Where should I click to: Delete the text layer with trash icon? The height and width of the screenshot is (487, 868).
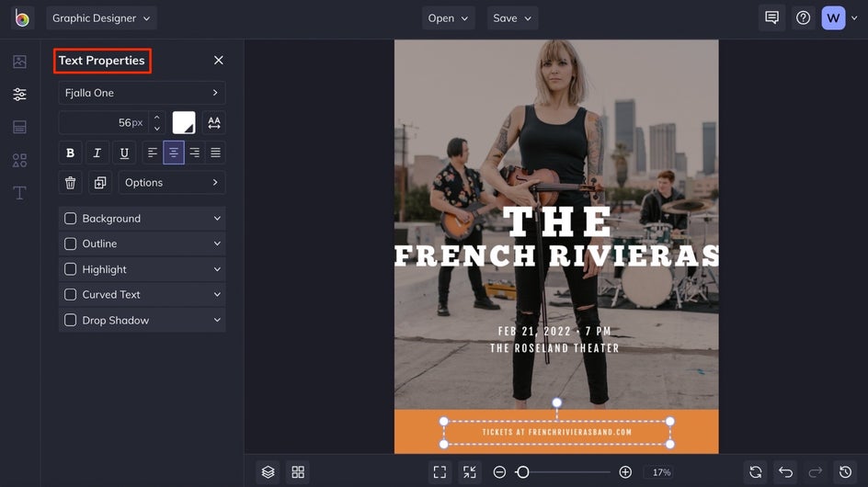[x=70, y=183]
